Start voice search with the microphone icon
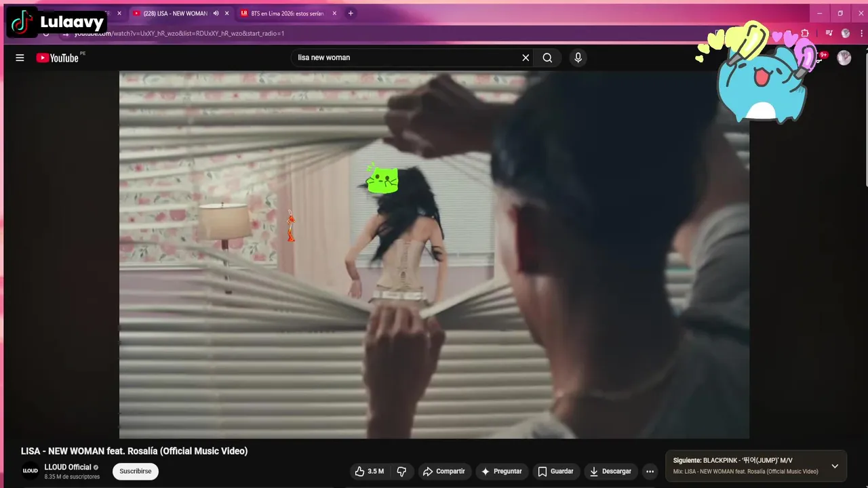The height and width of the screenshot is (488, 868). click(x=578, y=58)
